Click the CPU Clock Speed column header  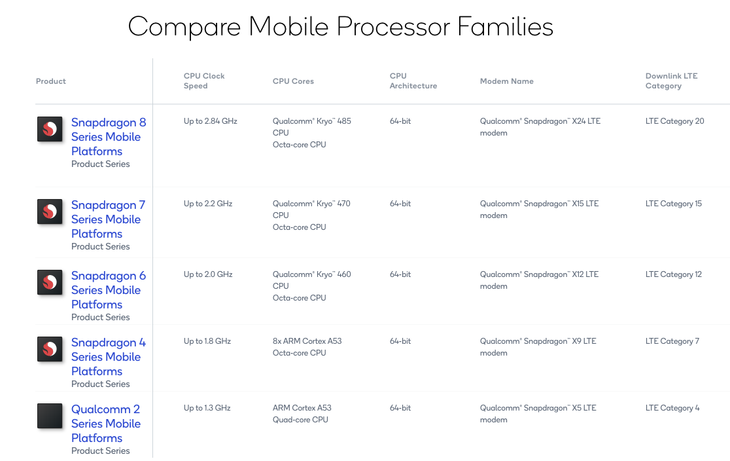pos(204,81)
